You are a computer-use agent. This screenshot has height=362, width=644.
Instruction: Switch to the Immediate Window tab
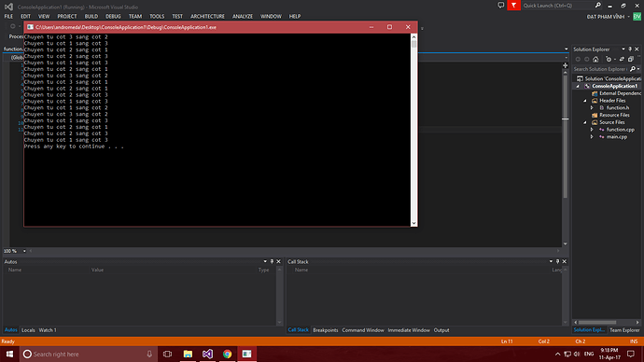409,330
